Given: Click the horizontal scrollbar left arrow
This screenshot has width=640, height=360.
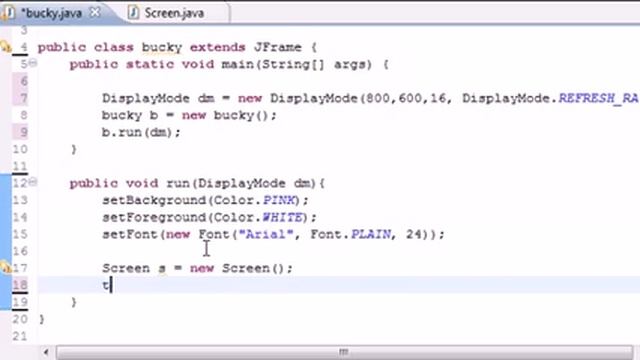Looking at the screenshot, I should 46,352.
